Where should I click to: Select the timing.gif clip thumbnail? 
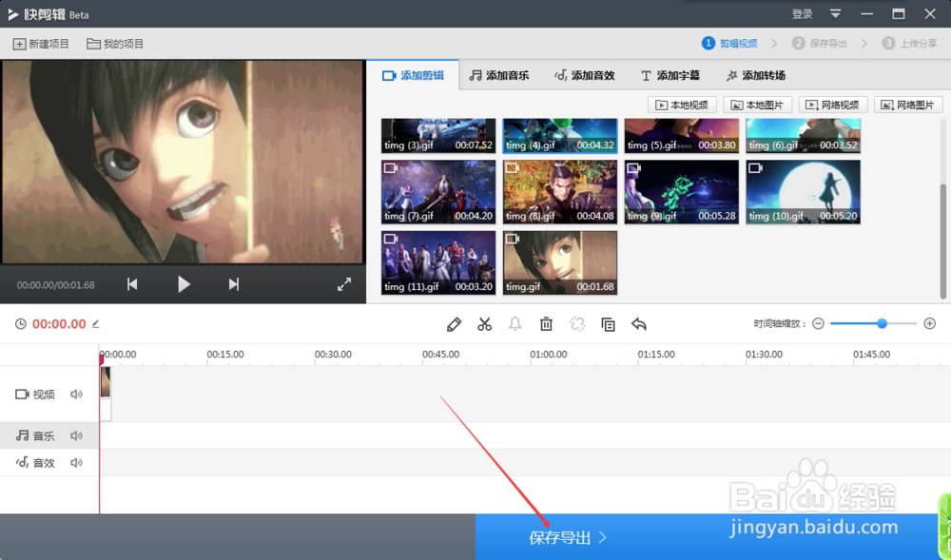click(560, 262)
